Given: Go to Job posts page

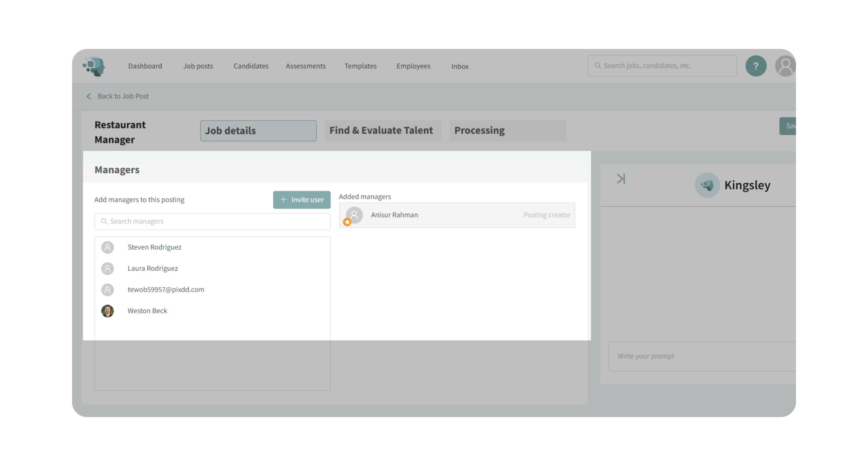Looking at the screenshot, I should tap(198, 66).
